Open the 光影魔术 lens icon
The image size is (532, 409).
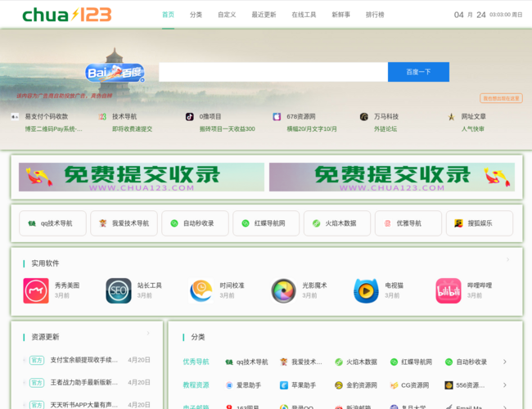coord(284,290)
